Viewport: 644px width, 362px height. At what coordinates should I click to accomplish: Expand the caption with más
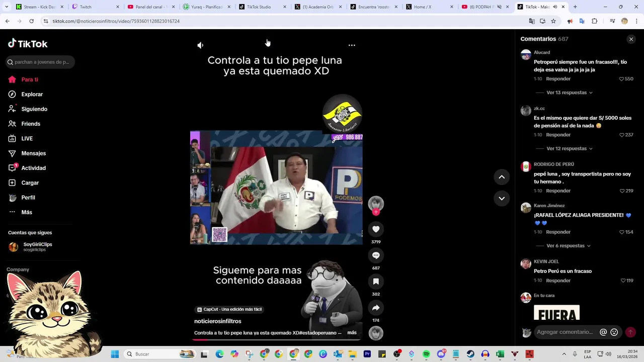(x=352, y=332)
